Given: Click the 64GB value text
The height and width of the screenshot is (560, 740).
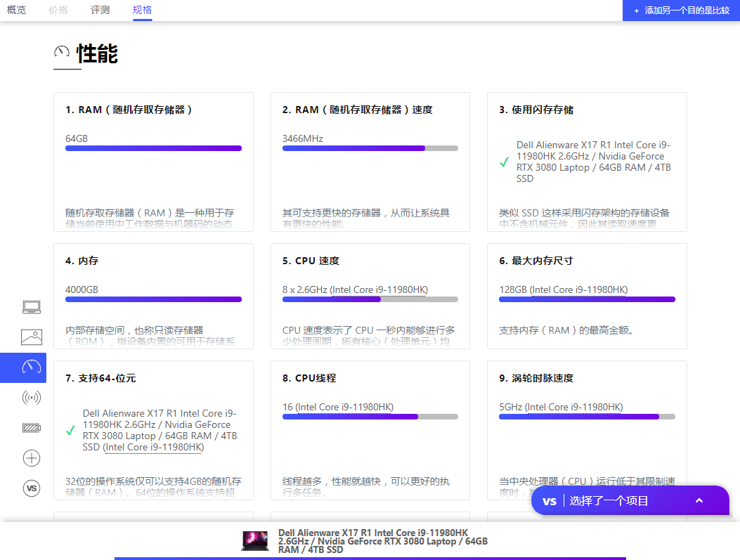Looking at the screenshot, I should tap(77, 138).
